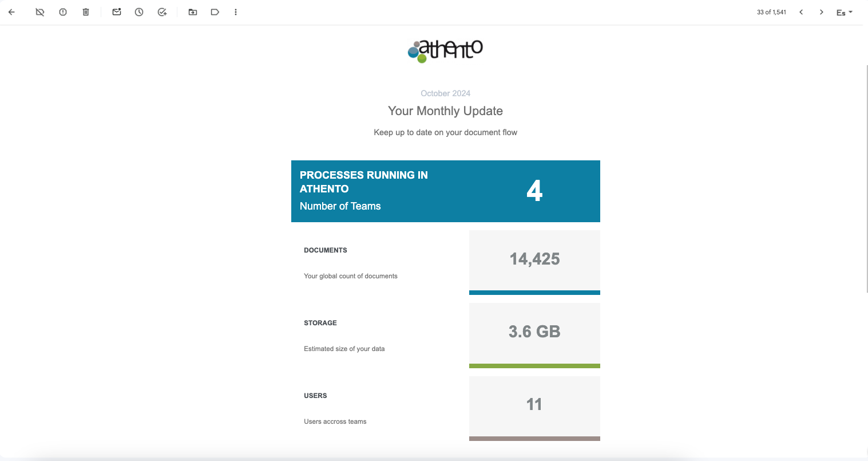Open the Move to folder icon
868x461 pixels.
coord(193,12)
